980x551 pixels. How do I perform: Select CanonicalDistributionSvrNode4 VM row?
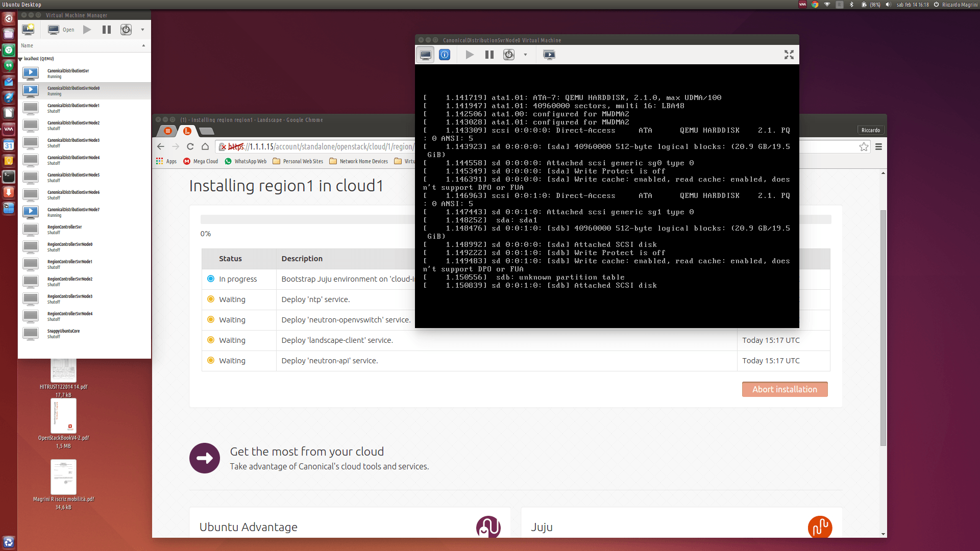pos(84,160)
